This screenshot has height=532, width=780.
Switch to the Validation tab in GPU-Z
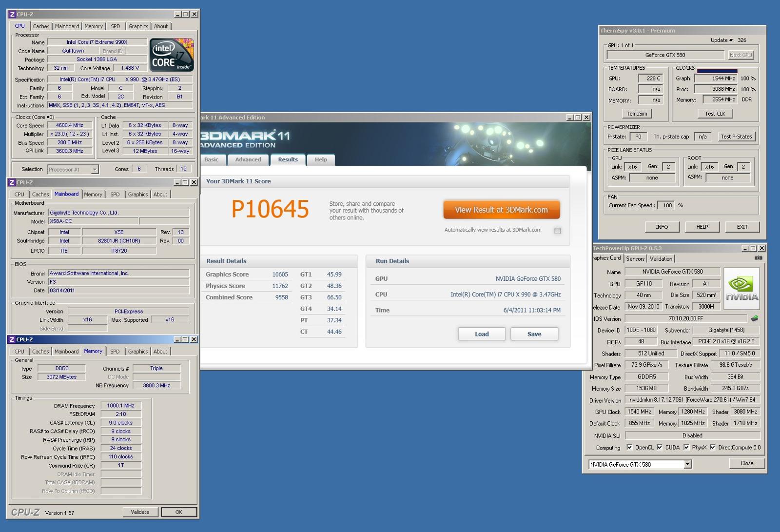pos(661,259)
